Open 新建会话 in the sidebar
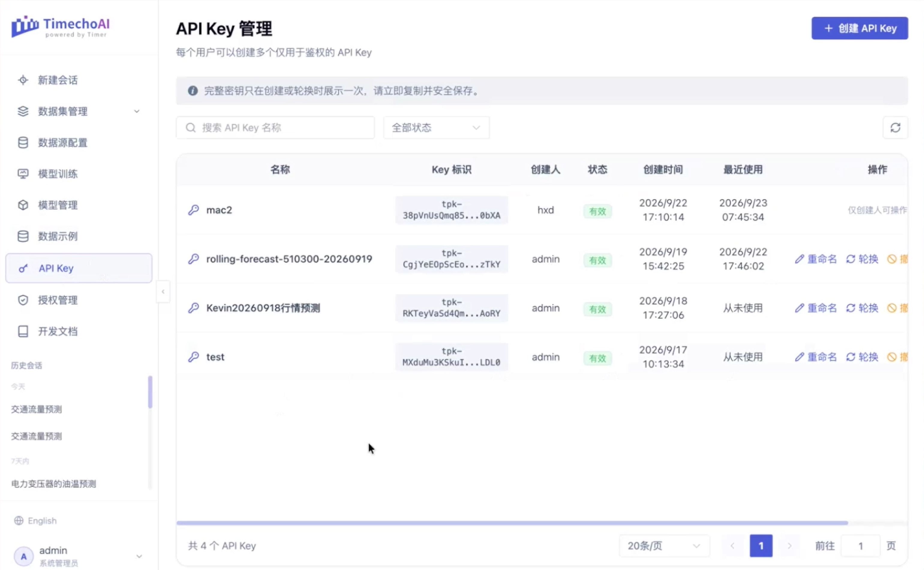 click(x=79, y=80)
